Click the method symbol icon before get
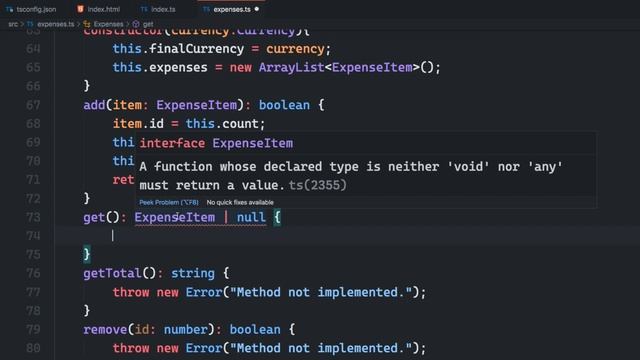This screenshot has height=360, width=640. coord(136,24)
